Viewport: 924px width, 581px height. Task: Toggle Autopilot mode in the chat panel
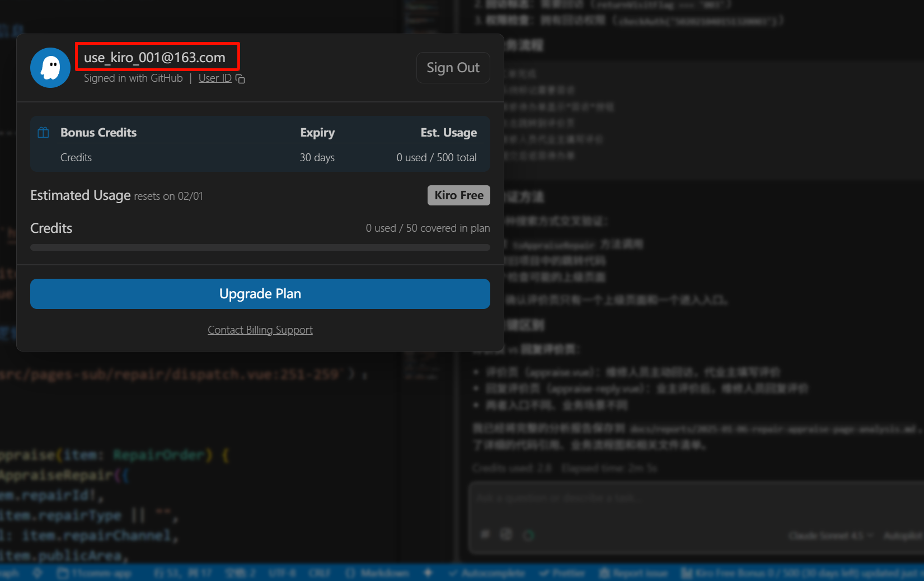(x=902, y=536)
